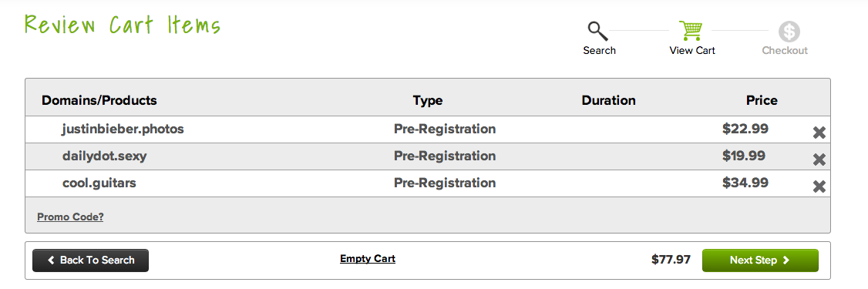Click the Domains/Products column header

[x=99, y=100]
